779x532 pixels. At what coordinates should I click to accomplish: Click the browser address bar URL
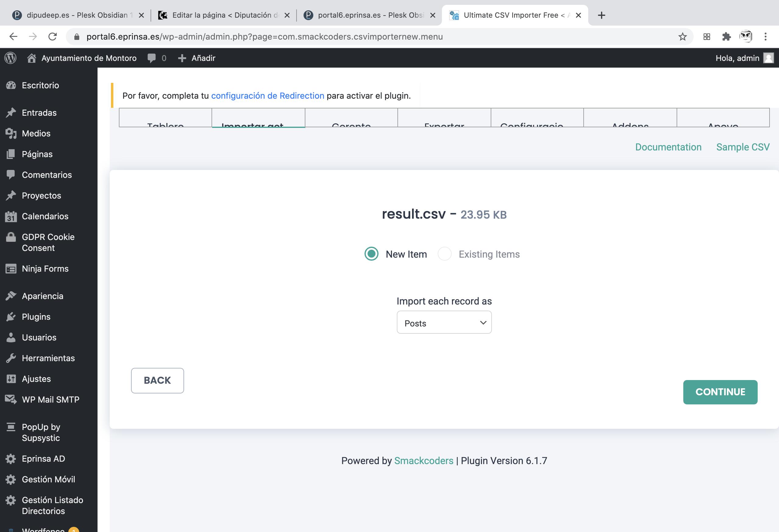click(x=264, y=37)
